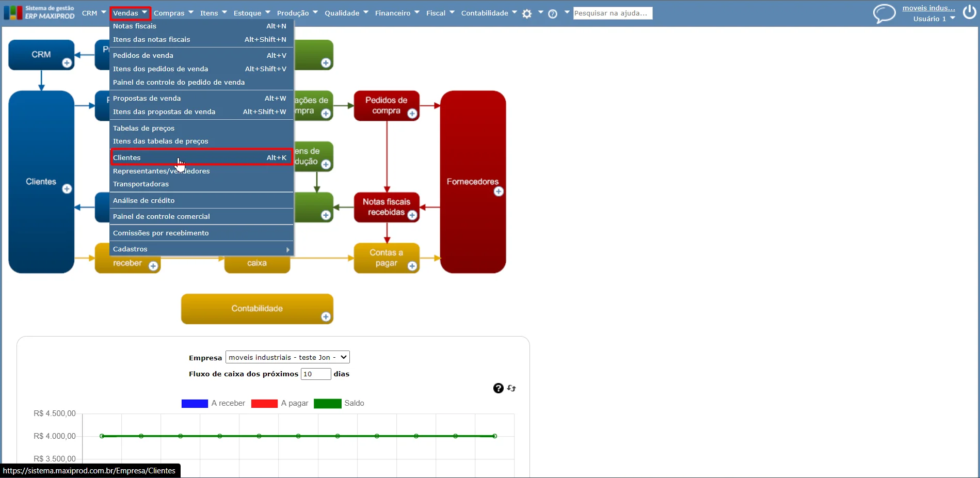Image resolution: width=980 pixels, height=478 pixels.
Task: Open the chat speech bubble icon
Action: [884, 13]
